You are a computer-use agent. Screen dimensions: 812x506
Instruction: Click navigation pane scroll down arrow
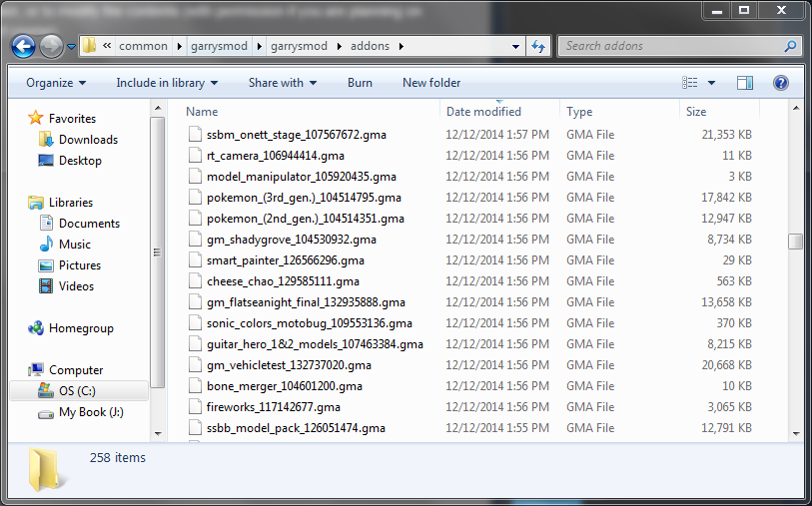(x=158, y=433)
